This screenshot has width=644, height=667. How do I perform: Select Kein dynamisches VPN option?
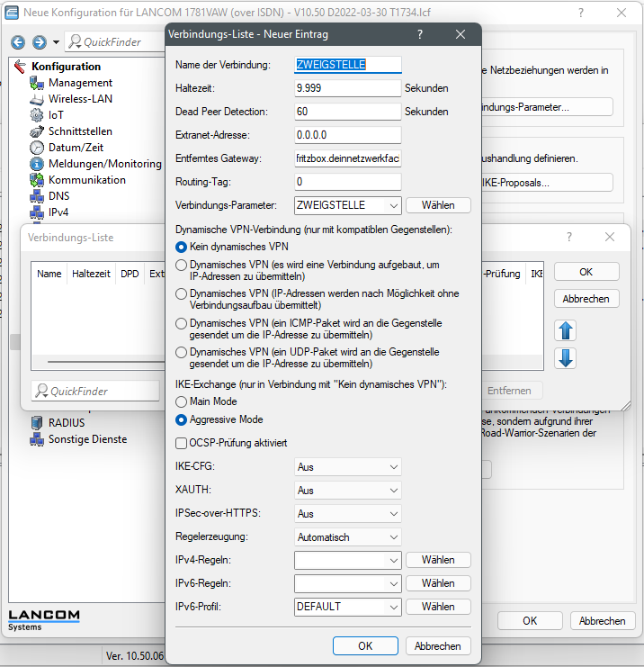point(182,246)
